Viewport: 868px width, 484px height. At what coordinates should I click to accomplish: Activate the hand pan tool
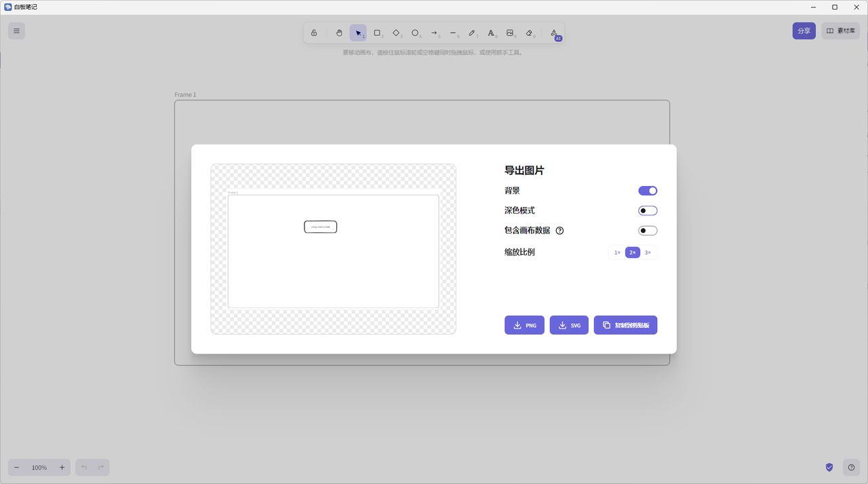pyautogui.click(x=339, y=33)
